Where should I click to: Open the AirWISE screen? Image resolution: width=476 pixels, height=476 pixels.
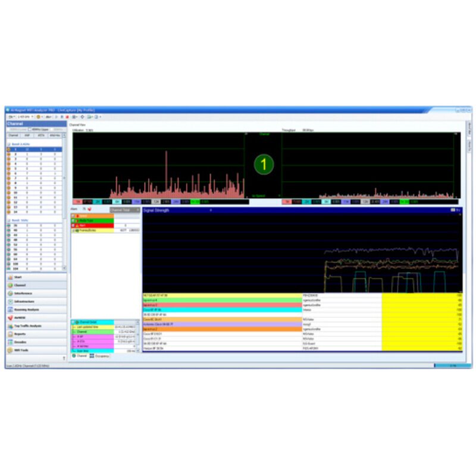point(36,318)
